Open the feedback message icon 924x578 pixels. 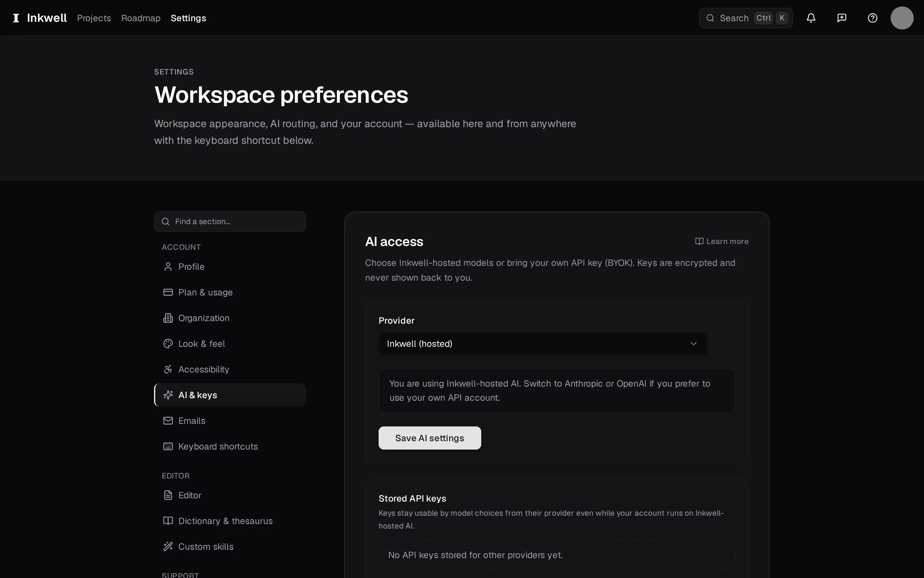(842, 18)
